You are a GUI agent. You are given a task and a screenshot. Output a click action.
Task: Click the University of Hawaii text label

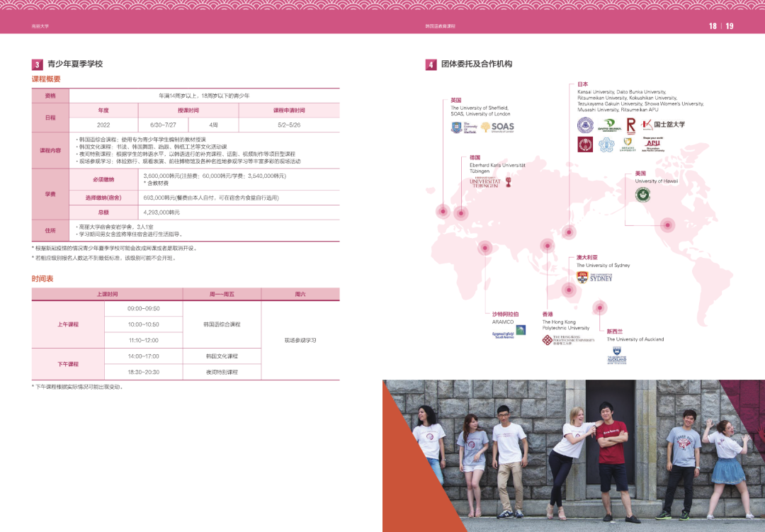(x=656, y=181)
